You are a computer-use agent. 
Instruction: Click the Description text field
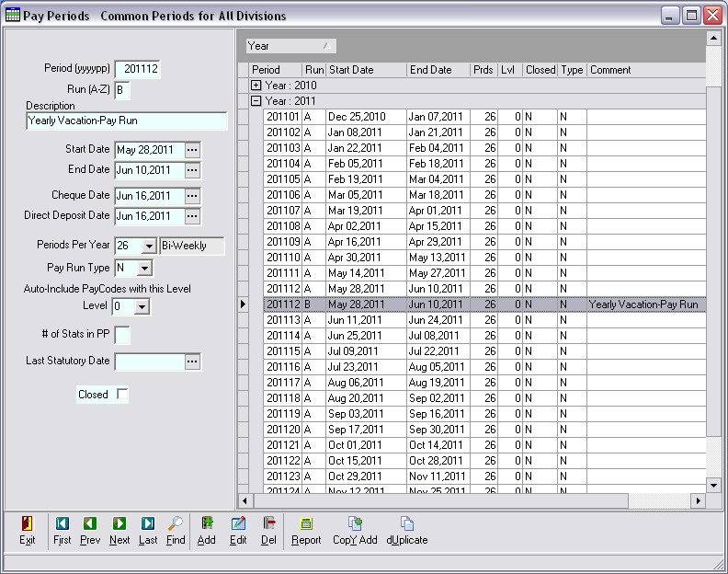coord(126,121)
